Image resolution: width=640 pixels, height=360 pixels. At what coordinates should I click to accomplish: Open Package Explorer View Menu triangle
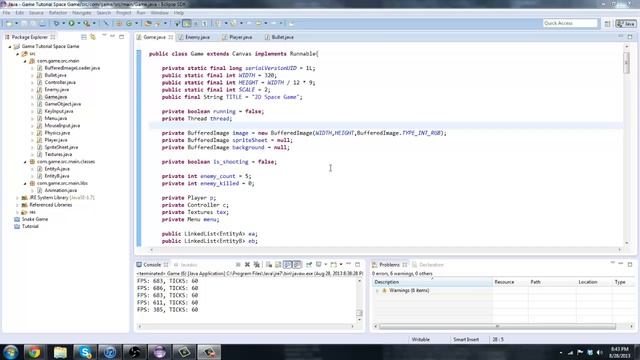[x=104, y=36]
